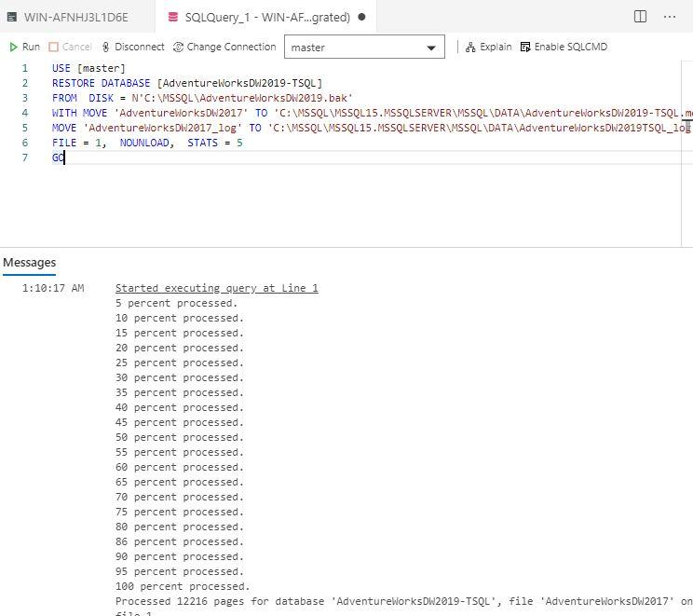Open the Messages panel tab
This screenshot has height=616, width=693.
pos(29,263)
